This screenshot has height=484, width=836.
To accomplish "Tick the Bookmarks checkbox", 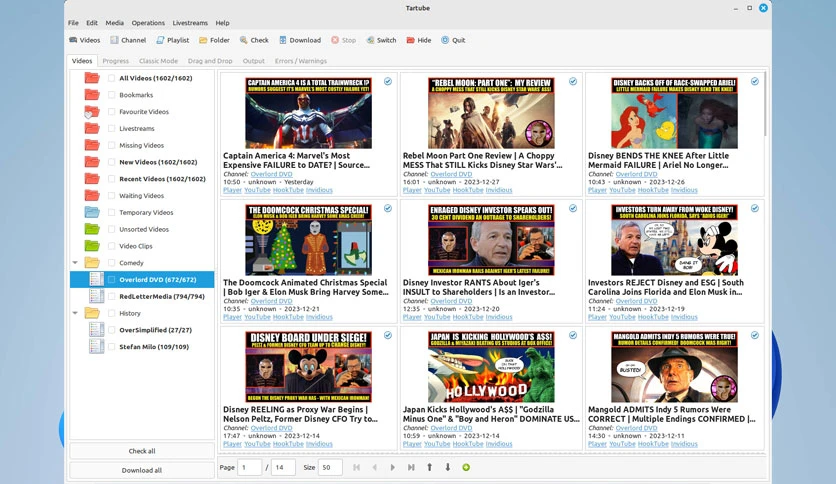I will (111, 95).
